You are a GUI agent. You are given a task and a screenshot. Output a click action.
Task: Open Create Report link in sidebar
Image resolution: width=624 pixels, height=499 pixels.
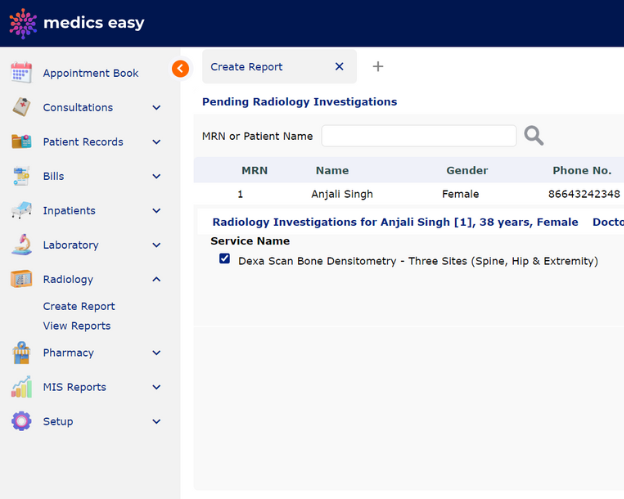point(79,306)
